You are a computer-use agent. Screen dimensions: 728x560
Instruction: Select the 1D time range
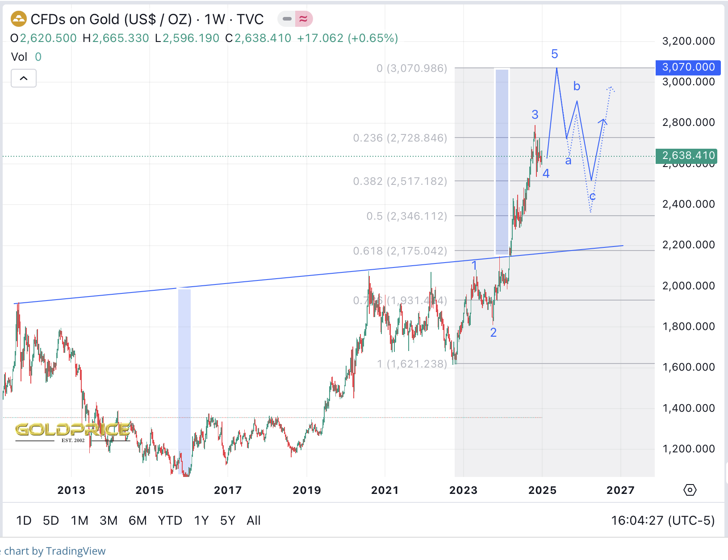point(24,520)
